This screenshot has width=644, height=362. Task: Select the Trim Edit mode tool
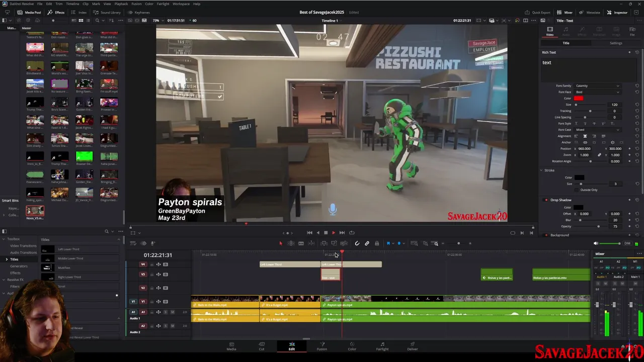(291, 243)
